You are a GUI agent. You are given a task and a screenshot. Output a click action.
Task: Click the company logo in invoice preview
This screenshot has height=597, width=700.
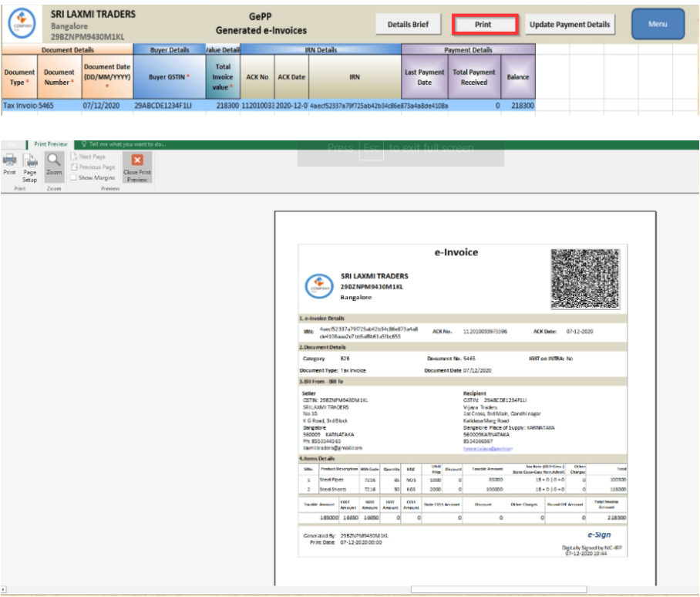point(318,286)
